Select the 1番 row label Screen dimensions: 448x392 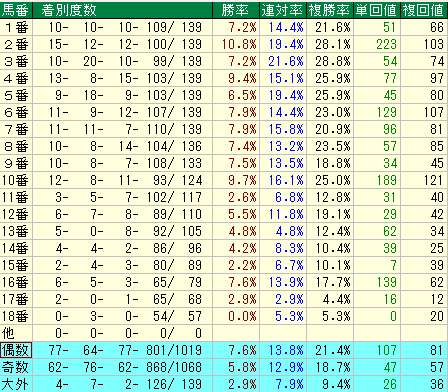click(16, 27)
